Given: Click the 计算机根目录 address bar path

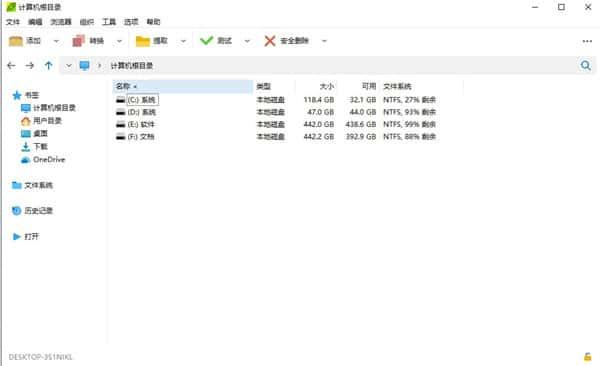Looking at the screenshot, I should 132,66.
